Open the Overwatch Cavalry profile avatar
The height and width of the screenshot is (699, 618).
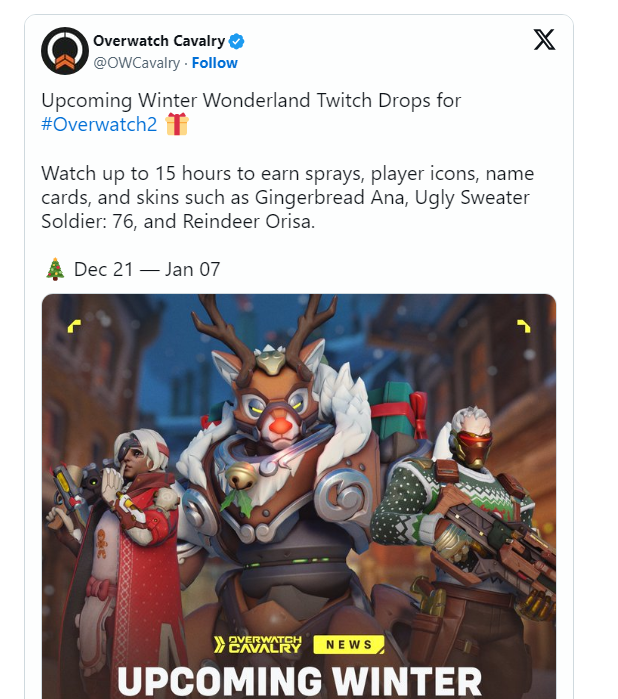click(65, 51)
